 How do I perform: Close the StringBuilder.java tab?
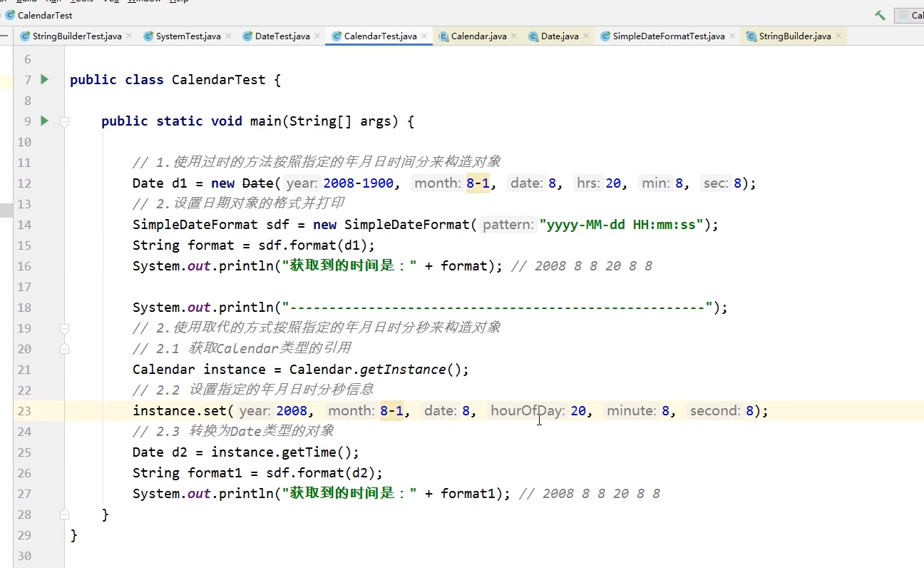tap(838, 36)
